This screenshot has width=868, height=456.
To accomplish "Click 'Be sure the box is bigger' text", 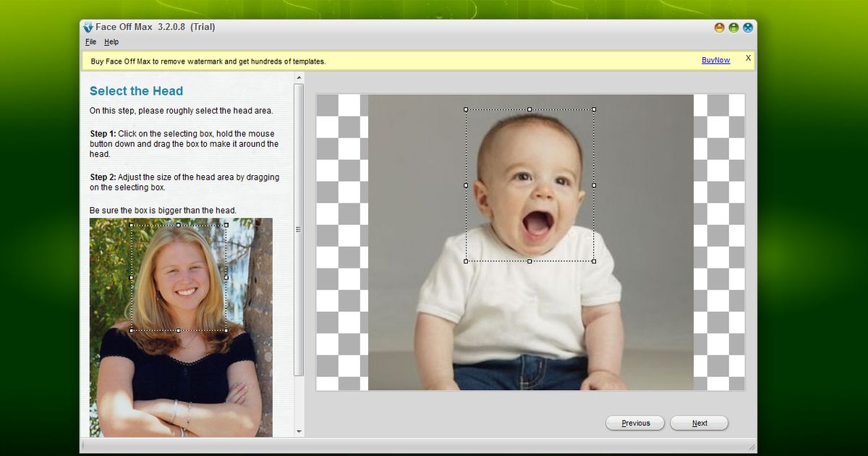I will [163, 211].
